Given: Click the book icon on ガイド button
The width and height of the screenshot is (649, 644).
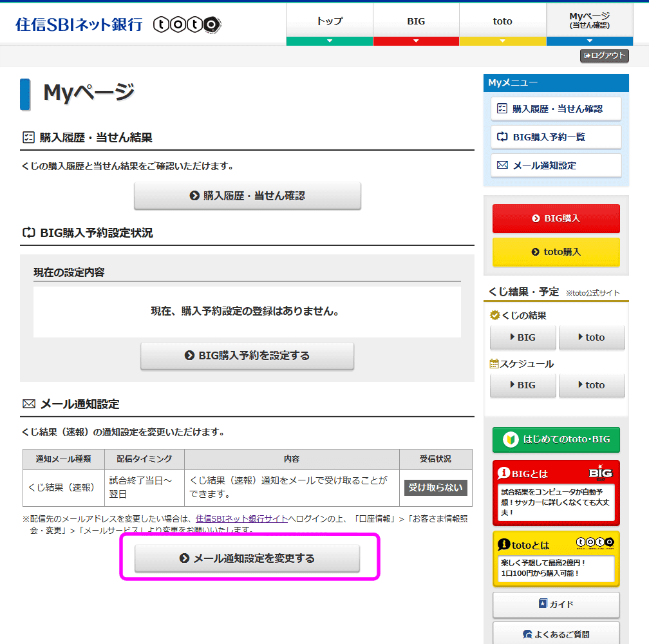Looking at the screenshot, I should [x=543, y=603].
